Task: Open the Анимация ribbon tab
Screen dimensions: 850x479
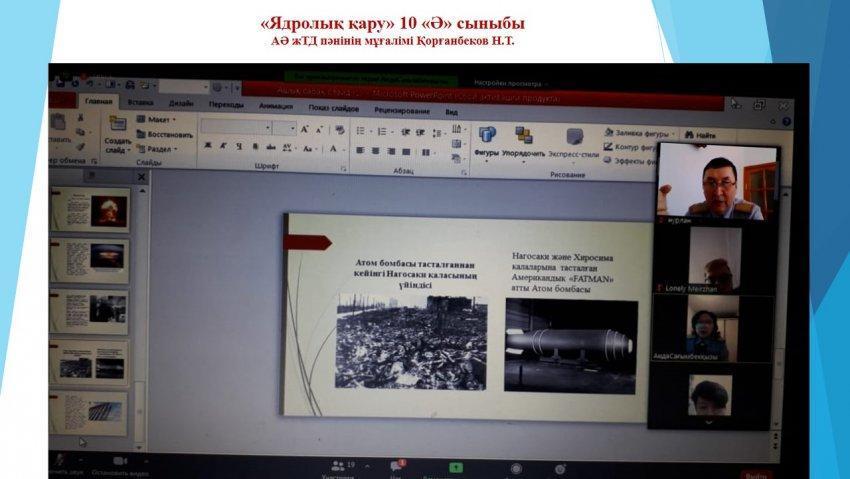Action: click(x=275, y=104)
